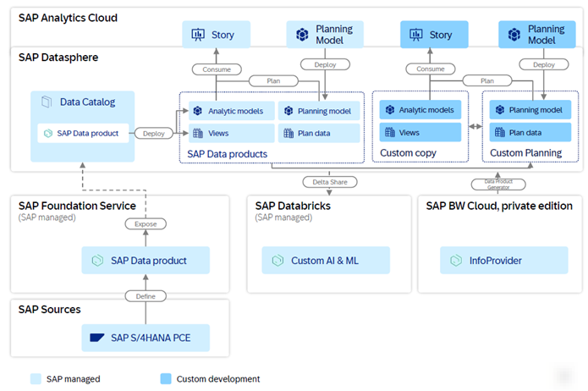Click the Custom AI & ML cube icon

tap(278, 261)
